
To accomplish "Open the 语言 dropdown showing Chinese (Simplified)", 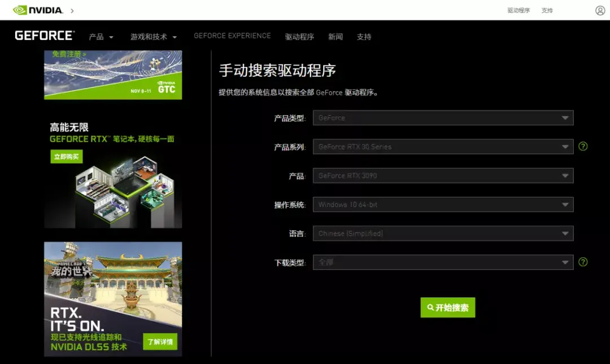I will pos(443,233).
